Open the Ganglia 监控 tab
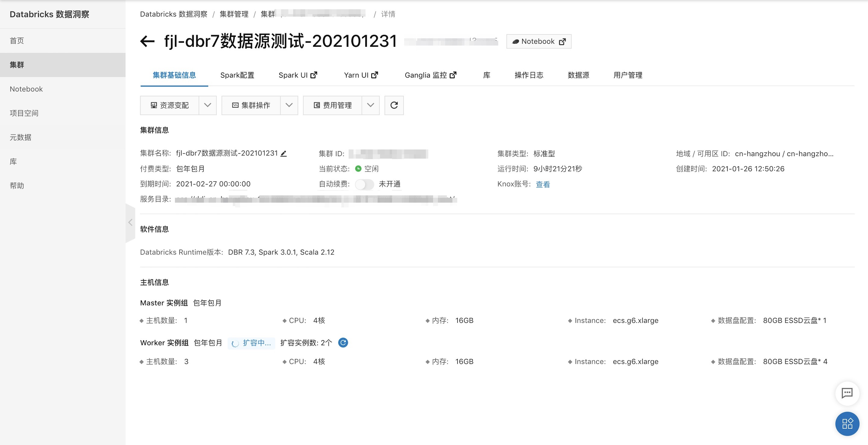 click(431, 75)
